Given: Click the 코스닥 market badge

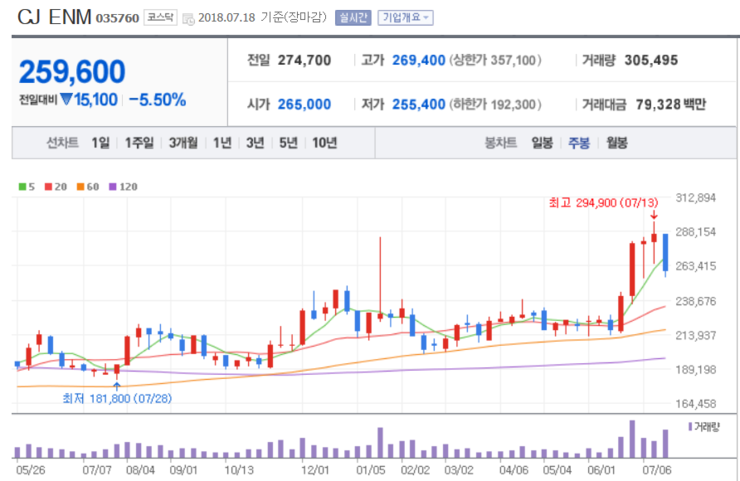Looking at the screenshot, I should click(x=160, y=17).
